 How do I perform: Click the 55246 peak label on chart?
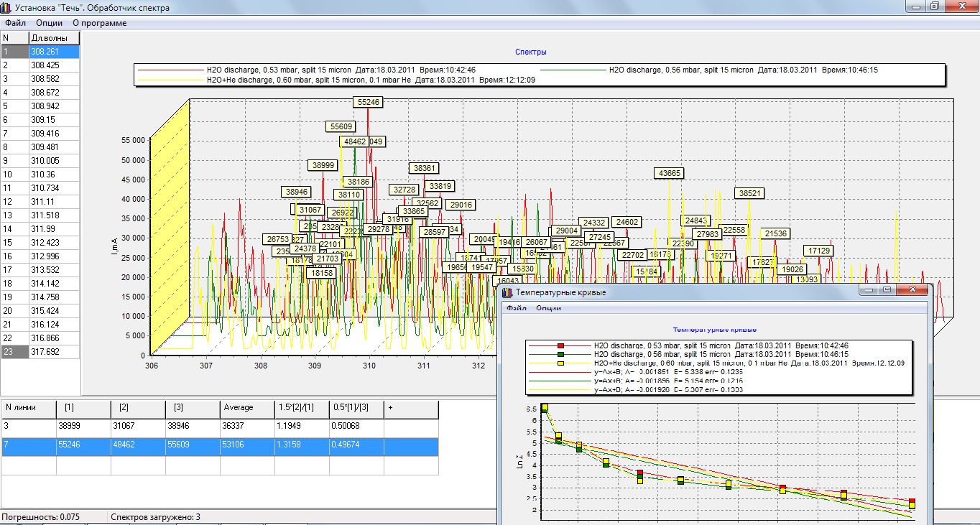point(368,102)
